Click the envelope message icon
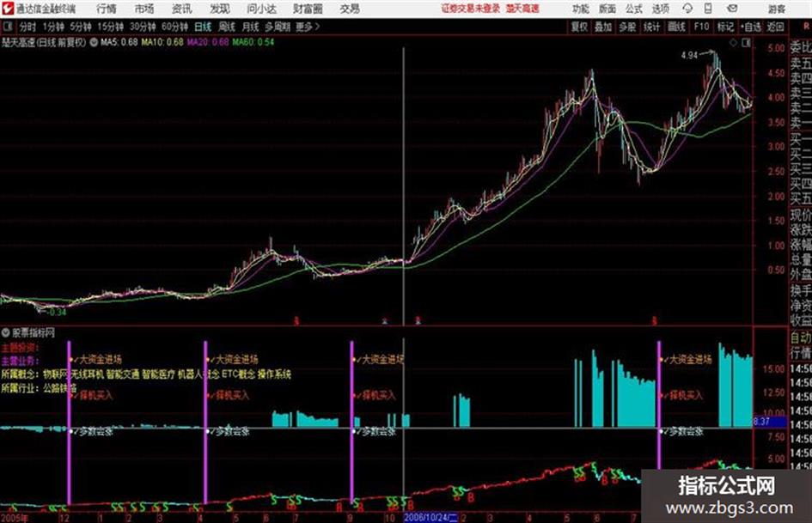 (732, 9)
